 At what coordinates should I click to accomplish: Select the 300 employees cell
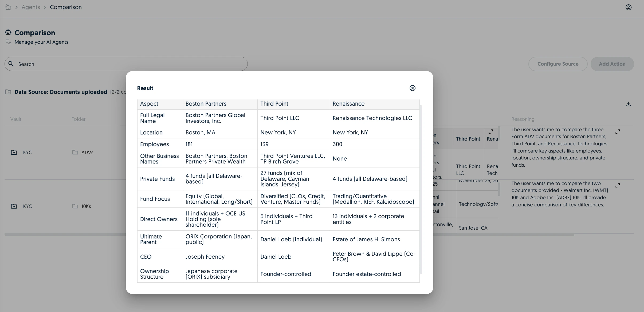tap(375, 144)
